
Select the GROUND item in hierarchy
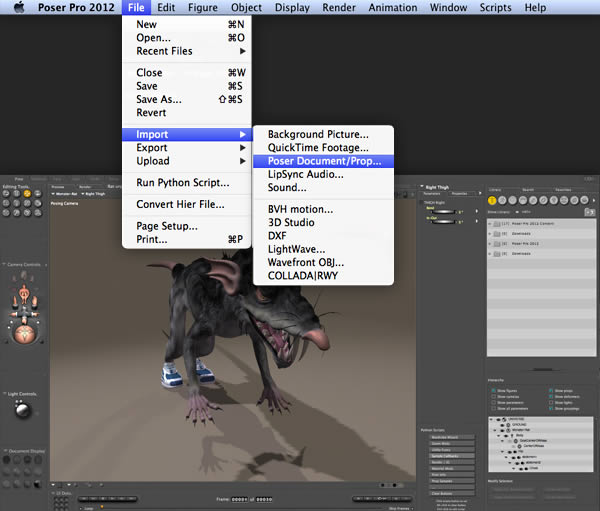click(x=519, y=424)
